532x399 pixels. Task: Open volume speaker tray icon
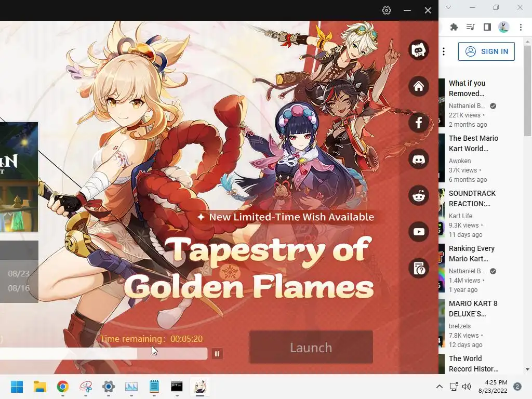[x=467, y=387]
